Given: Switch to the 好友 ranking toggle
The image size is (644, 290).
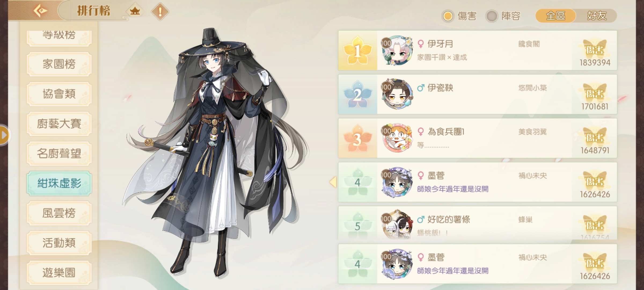Looking at the screenshot, I should click(x=597, y=16).
